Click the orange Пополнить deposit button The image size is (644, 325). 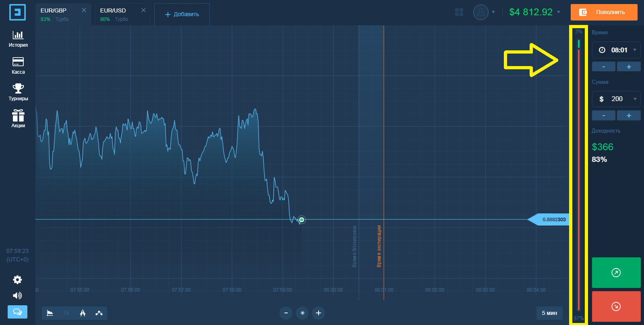tap(604, 12)
